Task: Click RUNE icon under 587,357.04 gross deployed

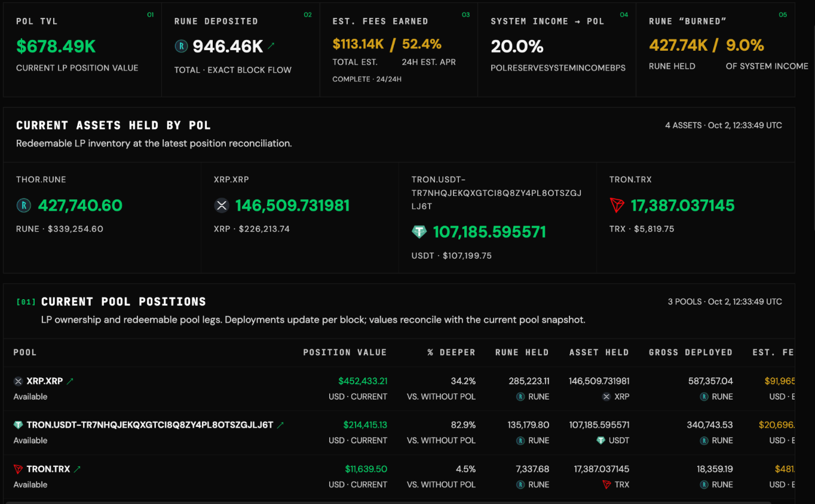Action: 704,397
